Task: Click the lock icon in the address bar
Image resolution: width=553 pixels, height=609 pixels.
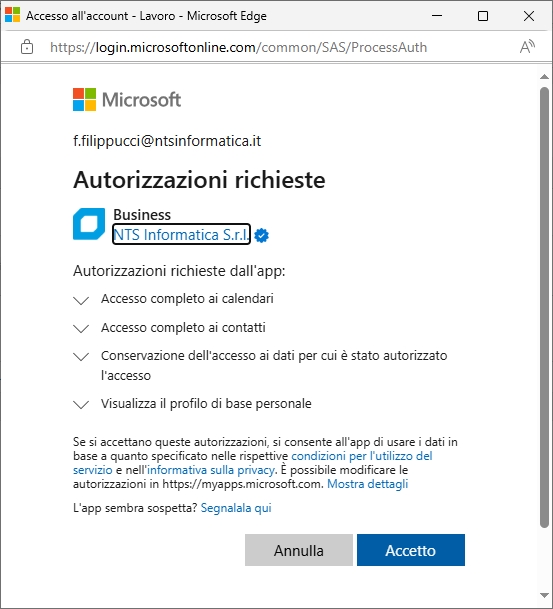Action: (x=27, y=47)
